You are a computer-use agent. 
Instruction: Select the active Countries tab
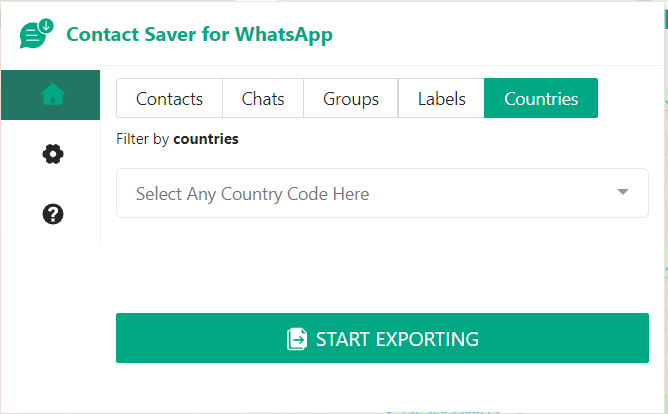(541, 99)
